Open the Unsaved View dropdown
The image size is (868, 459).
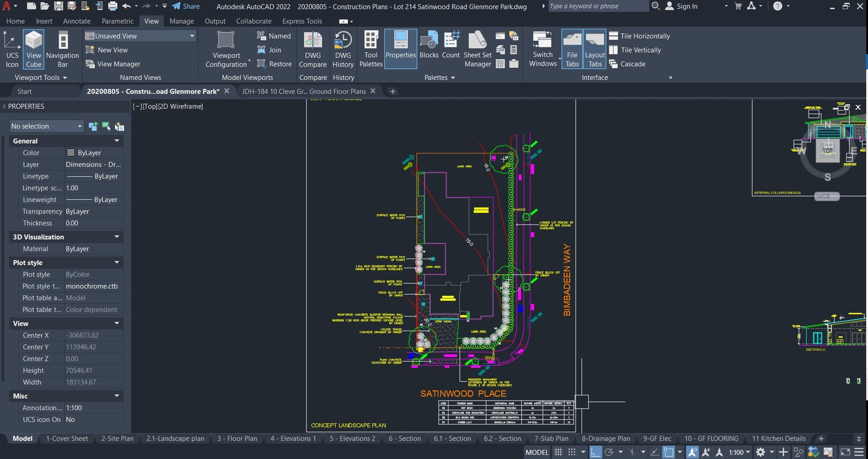click(141, 36)
